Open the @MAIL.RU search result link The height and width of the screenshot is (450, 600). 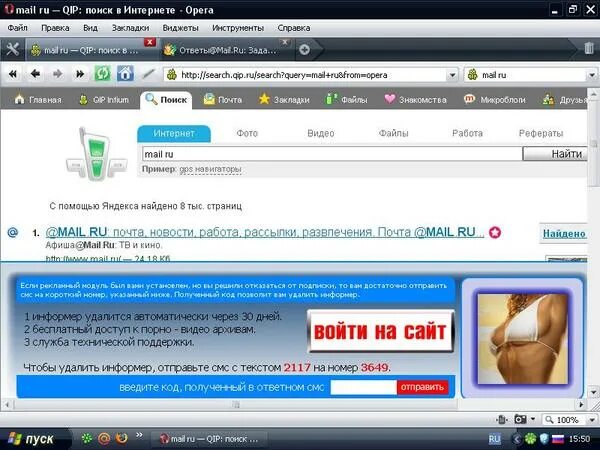(264, 232)
